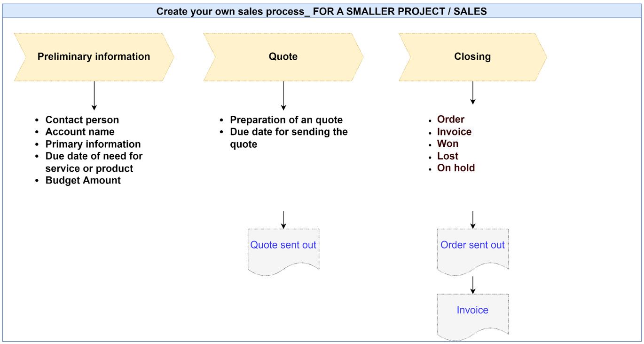Select arrow below Preliminary information shape
Image resolution: width=644 pixels, height=344 pixels.
click(94, 96)
